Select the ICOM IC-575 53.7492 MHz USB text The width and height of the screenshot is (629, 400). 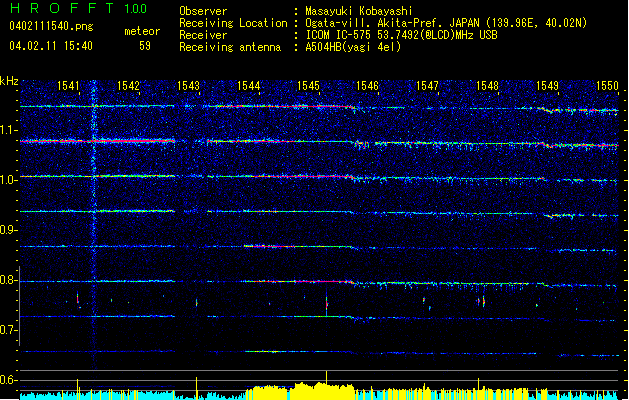point(401,35)
